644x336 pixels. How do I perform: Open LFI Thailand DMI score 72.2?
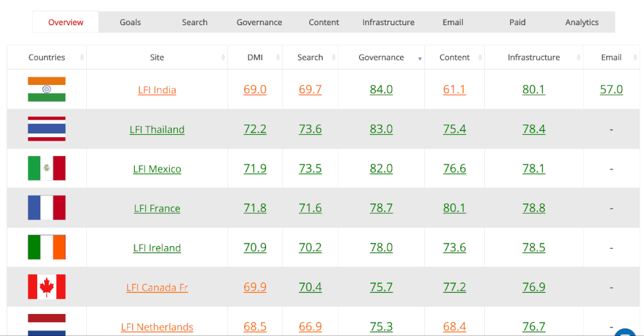tap(255, 129)
